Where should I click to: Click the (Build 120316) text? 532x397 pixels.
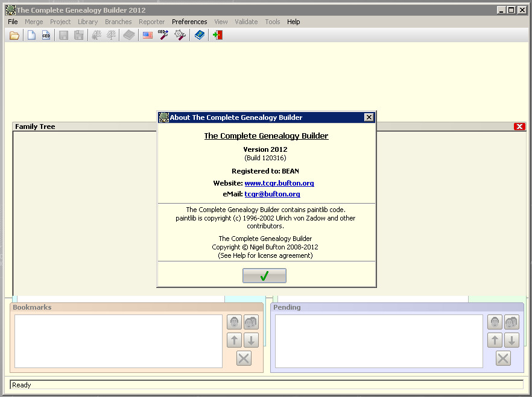point(265,158)
